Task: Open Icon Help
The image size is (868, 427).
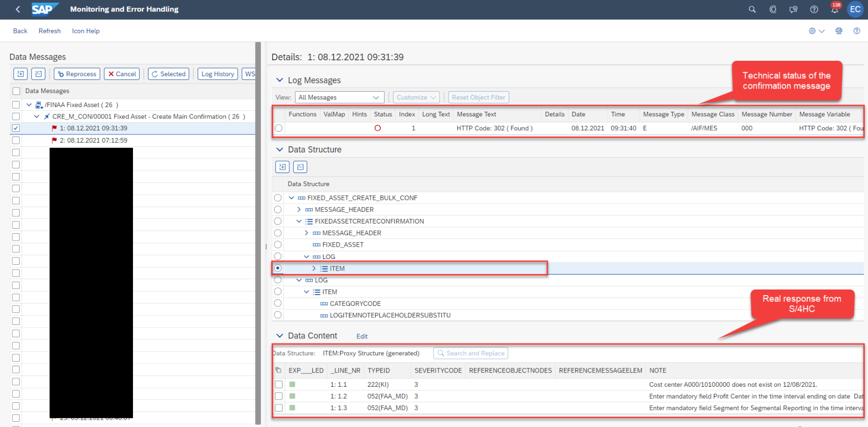Action: 86,31
